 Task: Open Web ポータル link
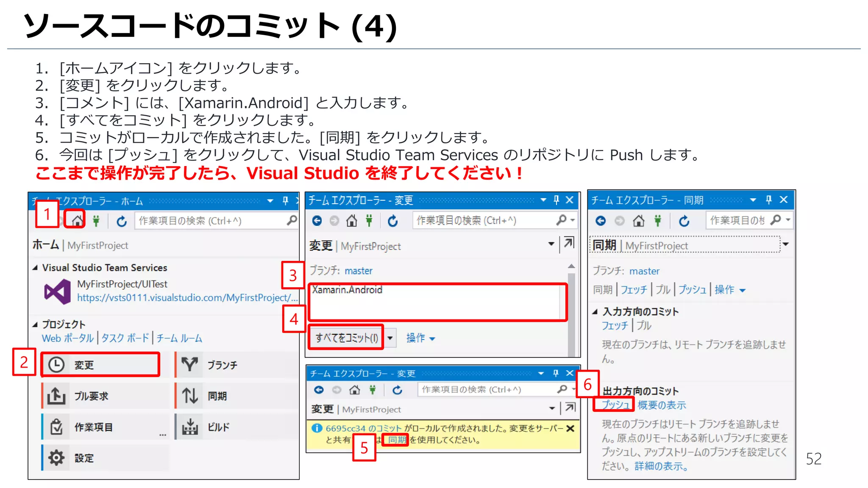pos(68,338)
